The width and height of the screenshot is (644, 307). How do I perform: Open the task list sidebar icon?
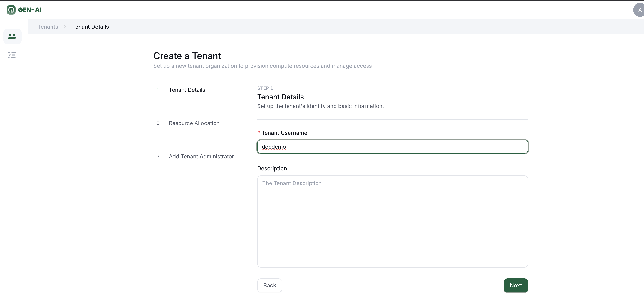tap(12, 55)
